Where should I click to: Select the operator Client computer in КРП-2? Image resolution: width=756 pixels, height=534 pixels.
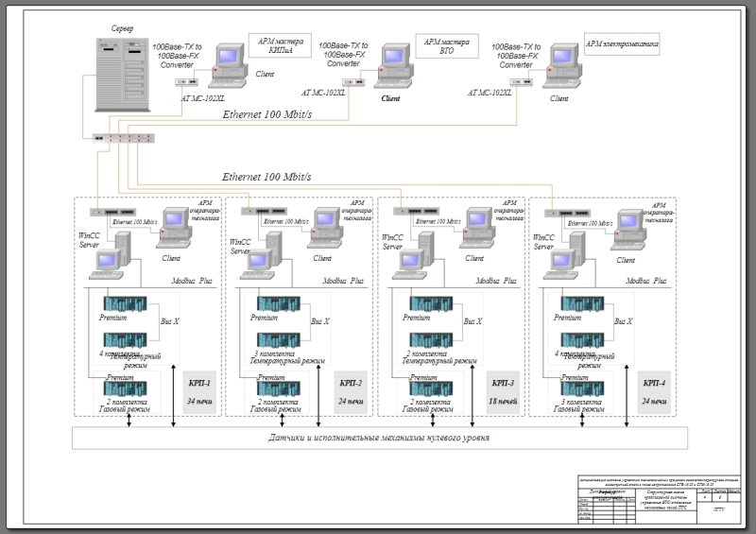pos(325,228)
